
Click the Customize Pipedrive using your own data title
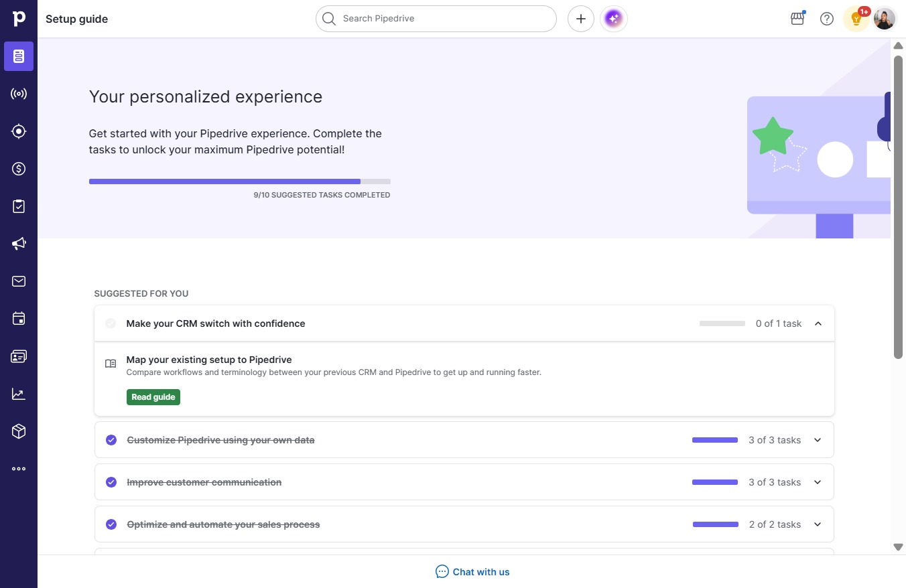(220, 440)
